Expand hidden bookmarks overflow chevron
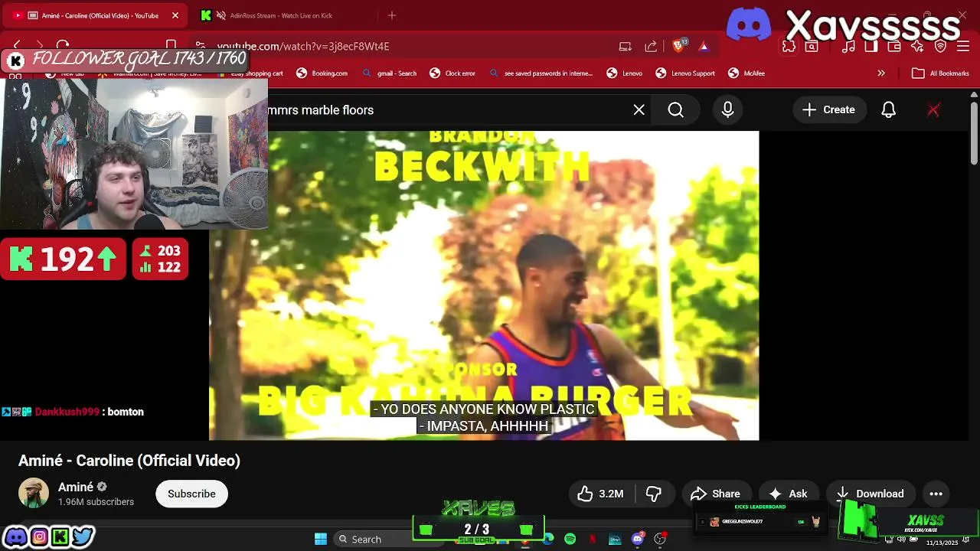 coord(881,73)
